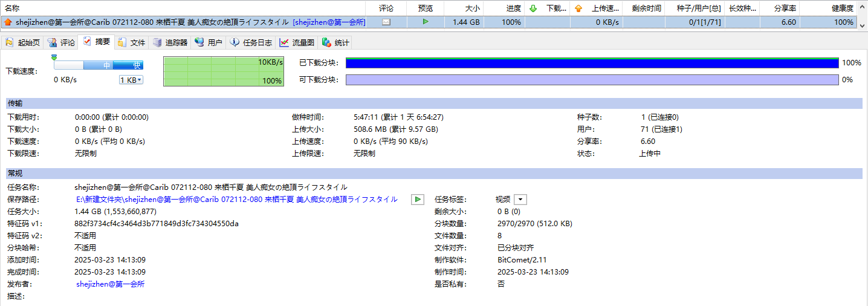Sort by the 评论 column header
The image size is (868, 306).
click(386, 8)
